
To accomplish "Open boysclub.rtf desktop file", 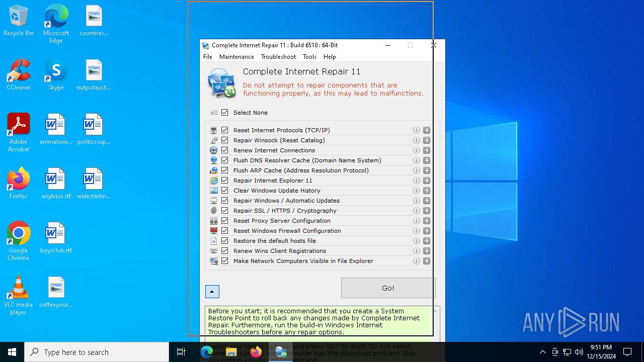I will 56,238.
